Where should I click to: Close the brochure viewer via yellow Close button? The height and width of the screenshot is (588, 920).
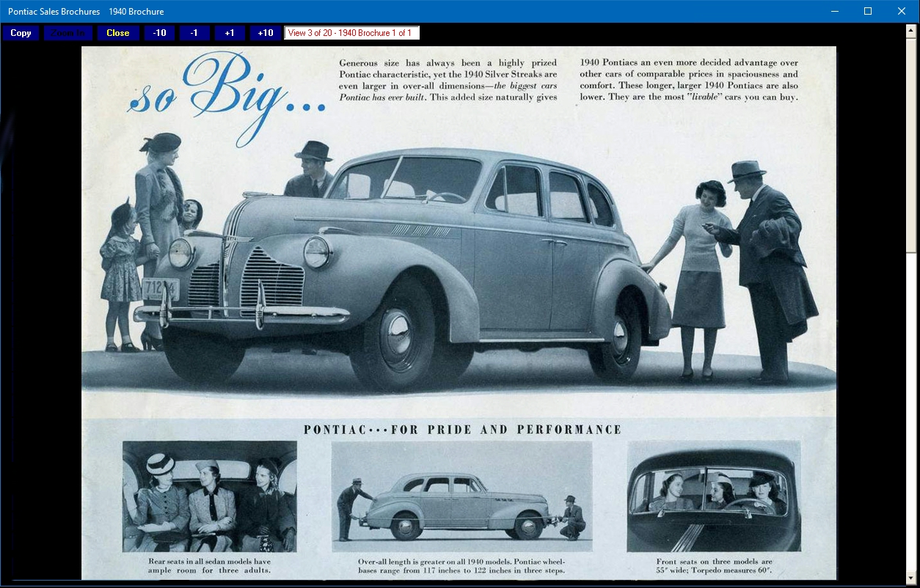point(117,33)
